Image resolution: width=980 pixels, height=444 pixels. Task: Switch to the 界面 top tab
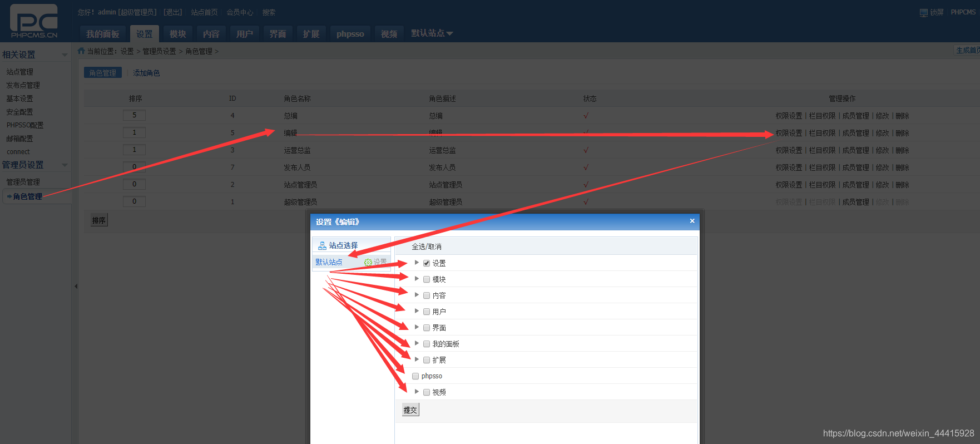click(278, 34)
